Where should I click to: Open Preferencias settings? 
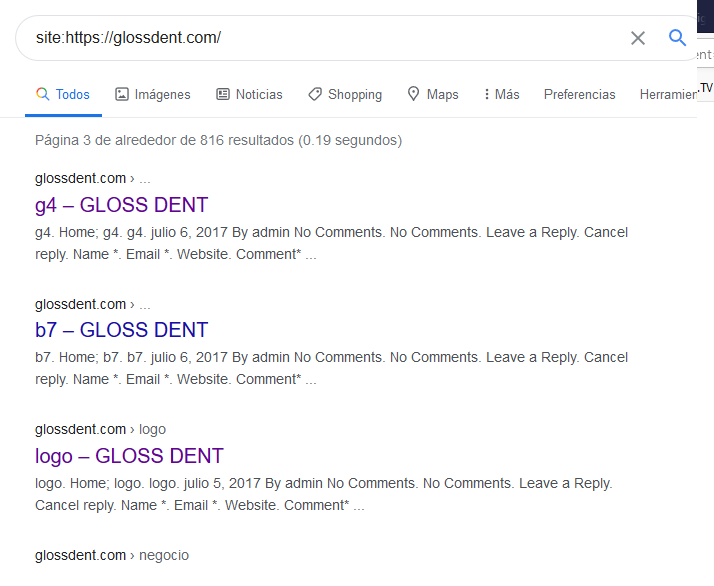[579, 94]
